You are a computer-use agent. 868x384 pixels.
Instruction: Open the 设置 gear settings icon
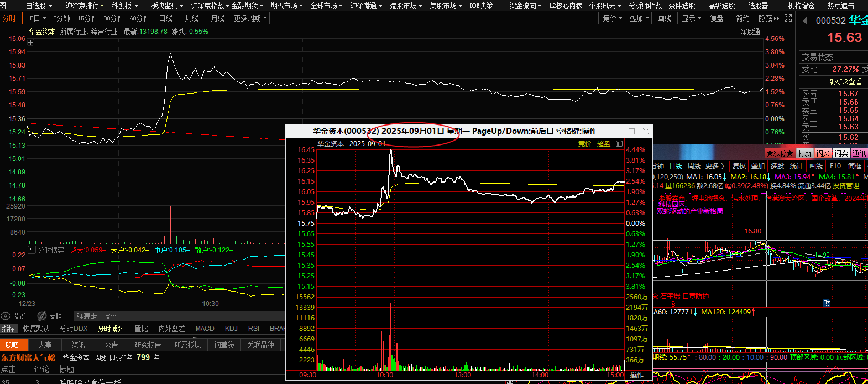click(x=6, y=316)
